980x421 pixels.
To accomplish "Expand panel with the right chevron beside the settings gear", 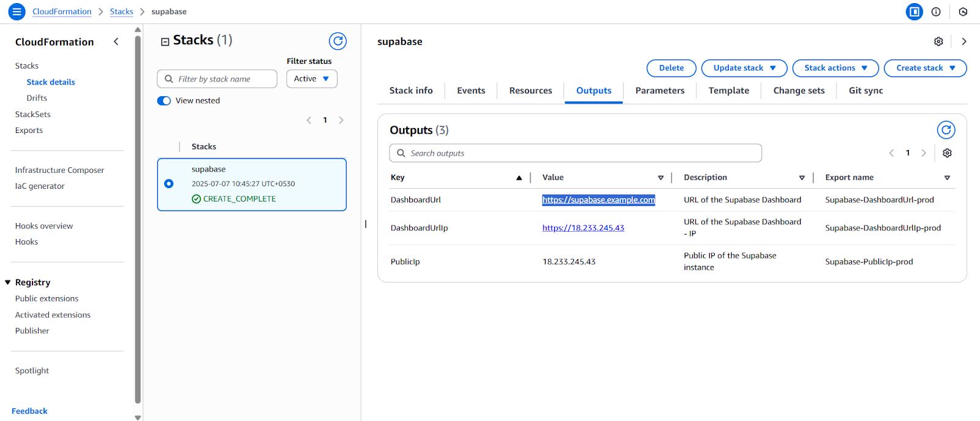I will [x=964, y=42].
